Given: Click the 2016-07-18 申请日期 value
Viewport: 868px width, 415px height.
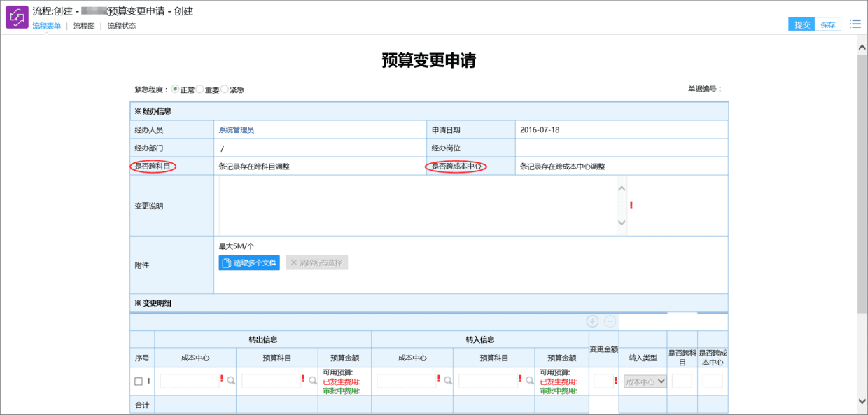Looking at the screenshot, I should tap(540, 130).
